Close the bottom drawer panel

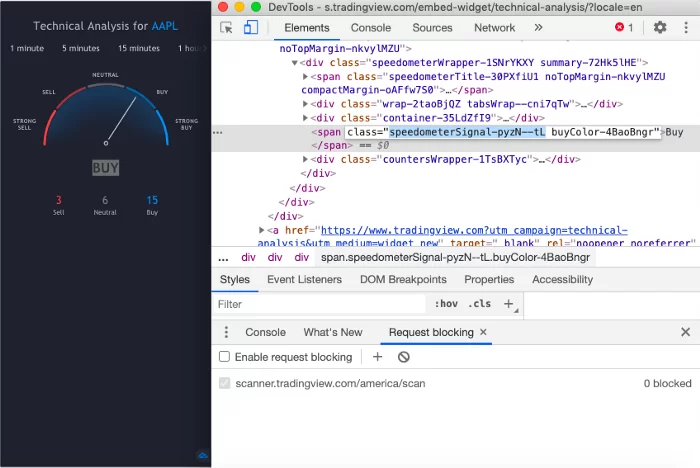point(685,332)
